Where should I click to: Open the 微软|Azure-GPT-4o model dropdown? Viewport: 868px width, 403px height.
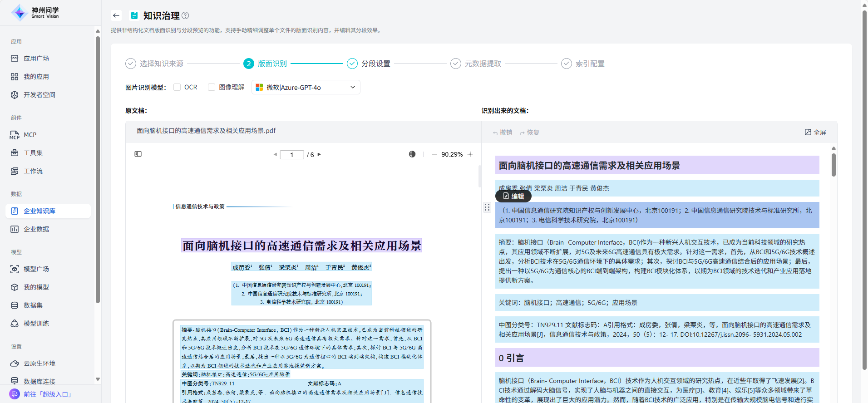306,87
